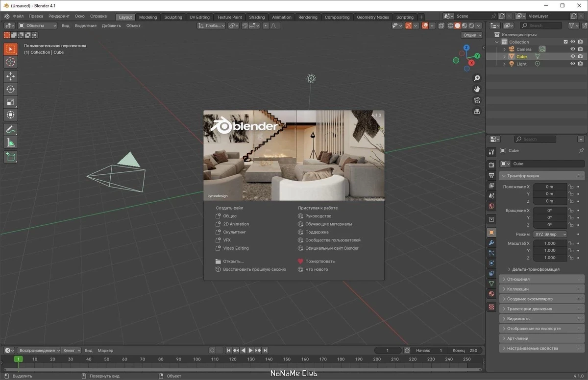Pin the Cube properties panel

581,151
